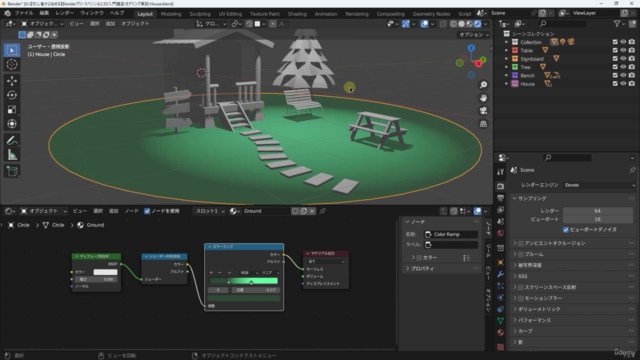Select rendered viewport shading mode icon

(478, 24)
